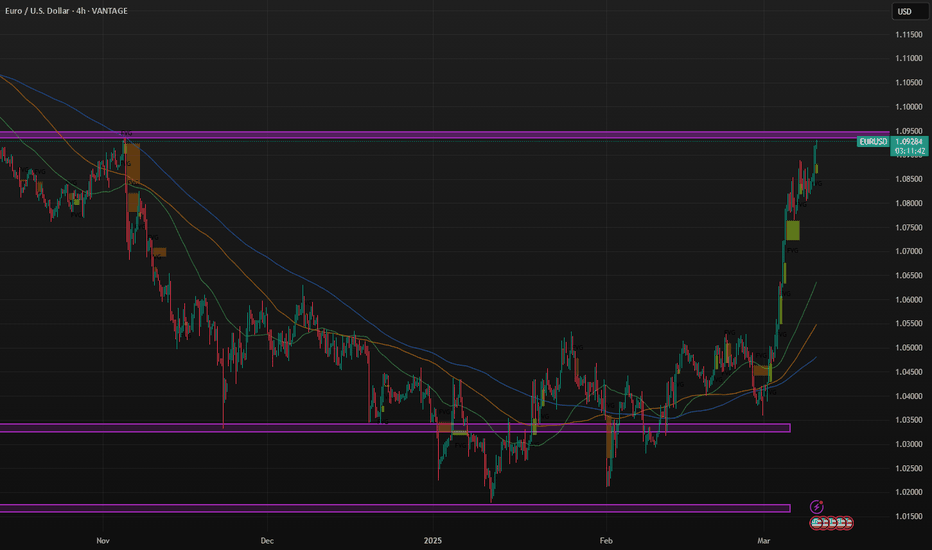Click the Feb date axis label
The width and height of the screenshot is (932, 550).
point(606,540)
